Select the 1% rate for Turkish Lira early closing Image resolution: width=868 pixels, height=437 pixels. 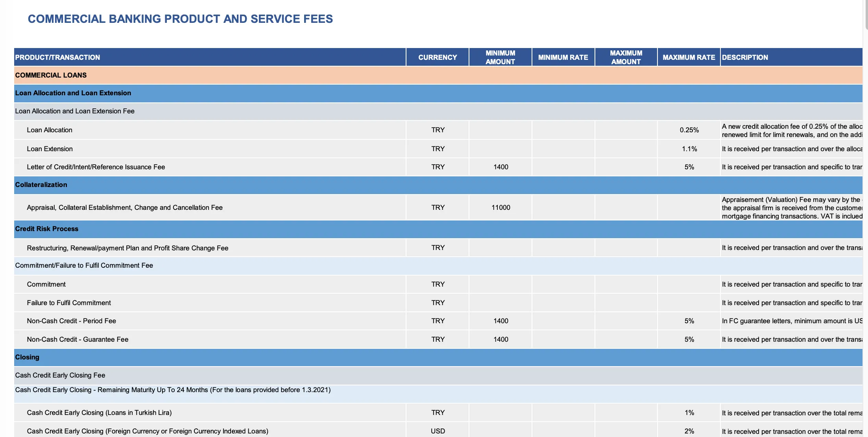pos(689,413)
